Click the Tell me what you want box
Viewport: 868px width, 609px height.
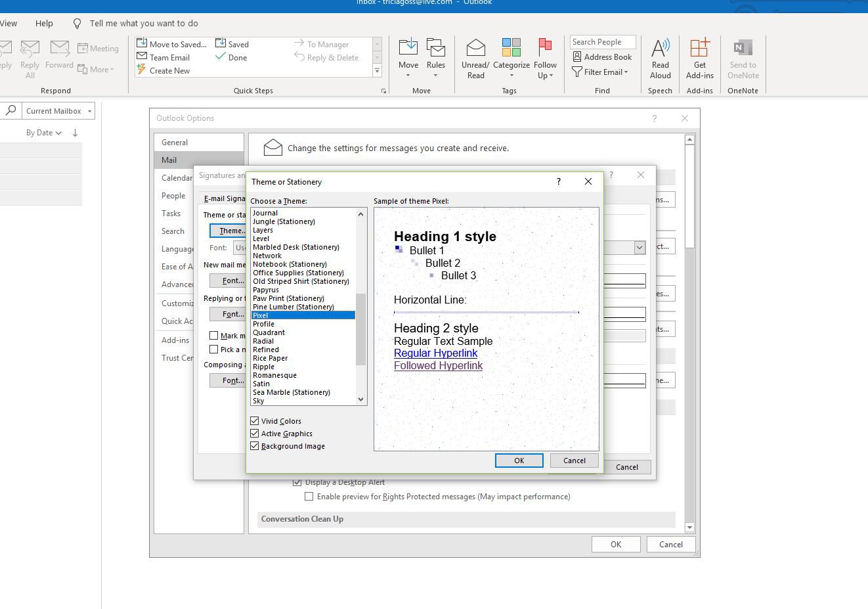144,23
